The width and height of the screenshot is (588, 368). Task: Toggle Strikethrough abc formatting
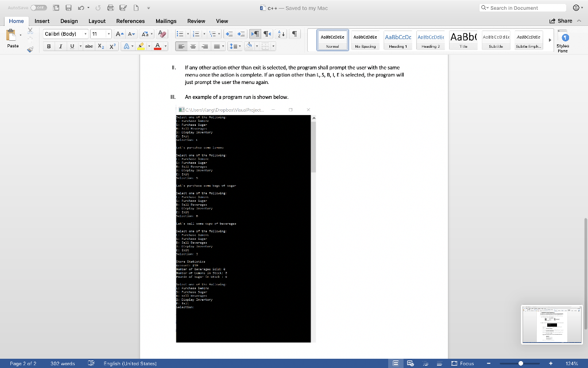coord(89,46)
